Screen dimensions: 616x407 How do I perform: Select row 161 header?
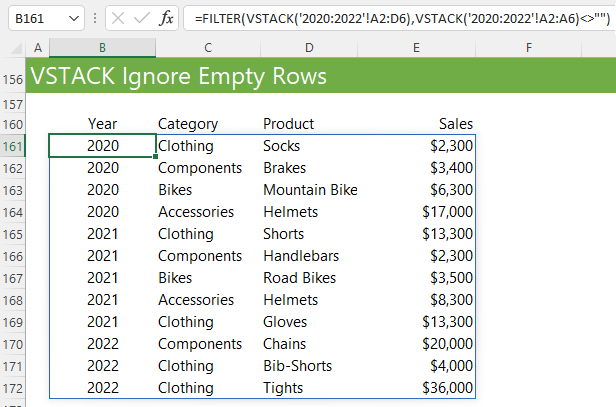(x=13, y=147)
